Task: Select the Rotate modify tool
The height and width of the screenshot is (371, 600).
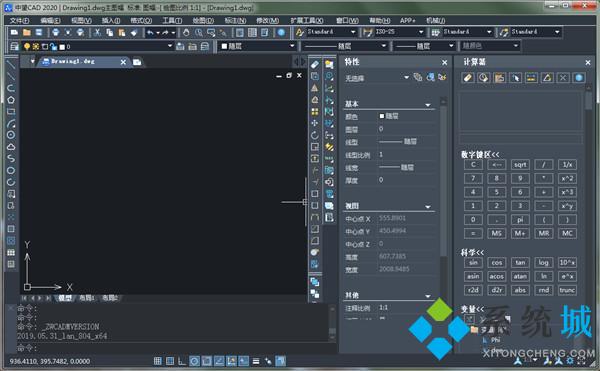Action: pos(315,135)
